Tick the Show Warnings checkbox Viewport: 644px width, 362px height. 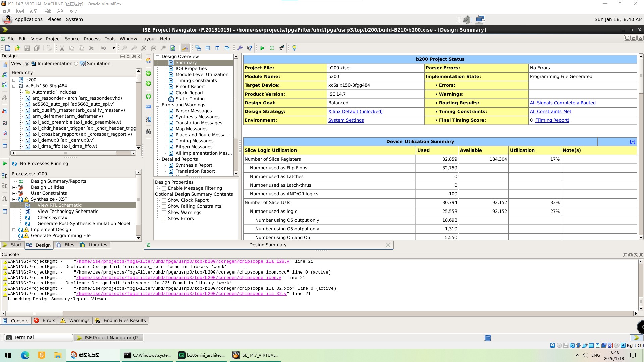click(x=164, y=213)
